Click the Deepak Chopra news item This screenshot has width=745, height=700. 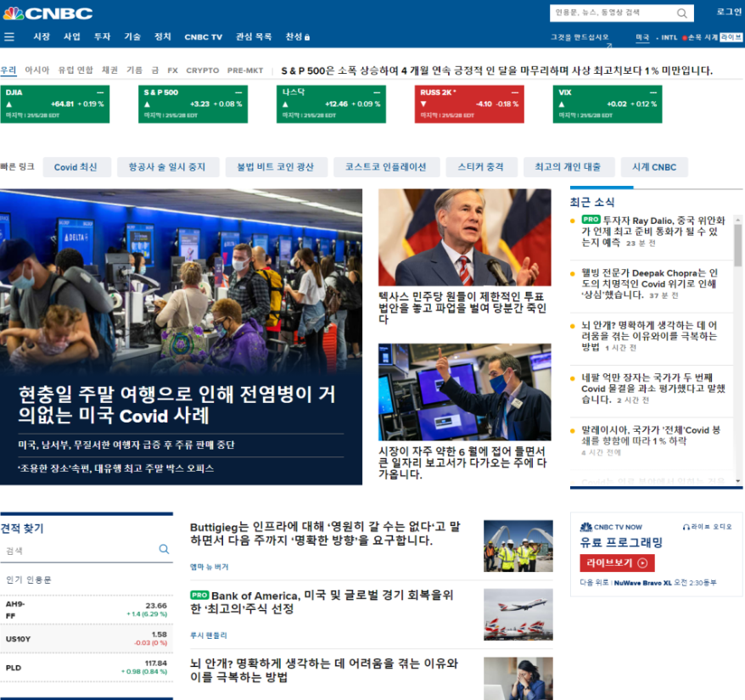pos(650,283)
